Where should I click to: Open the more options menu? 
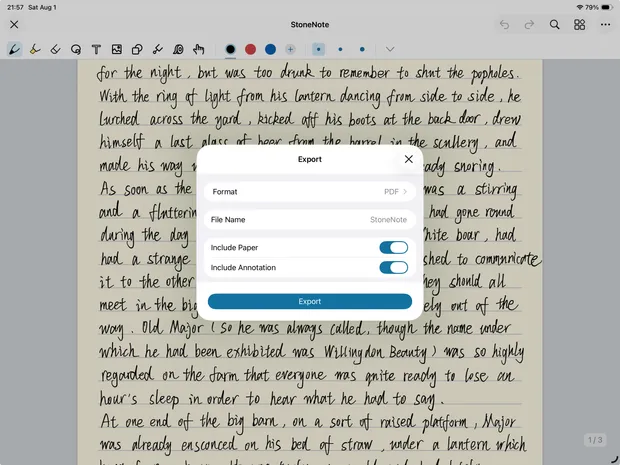coord(605,25)
